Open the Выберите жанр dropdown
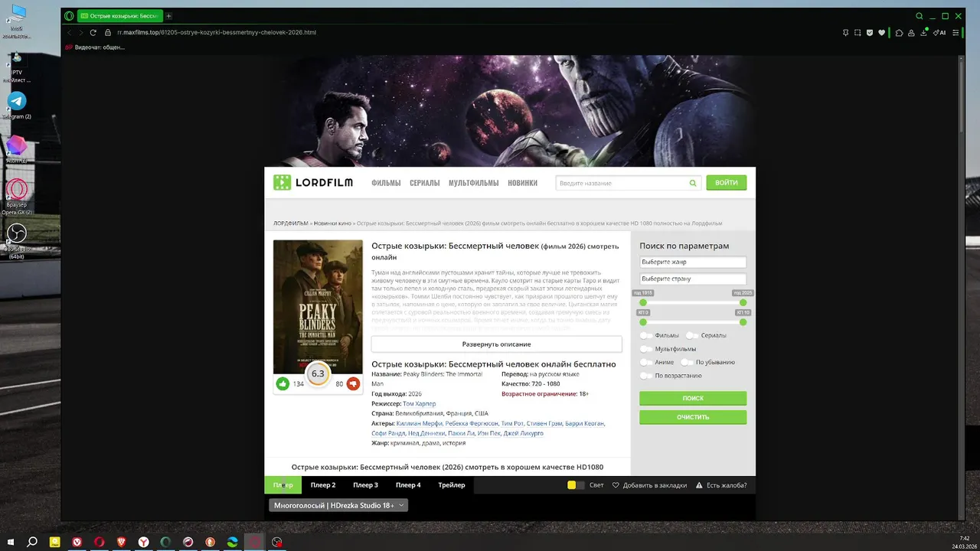The width and height of the screenshot is (980, 551). [x=693, y=262]
